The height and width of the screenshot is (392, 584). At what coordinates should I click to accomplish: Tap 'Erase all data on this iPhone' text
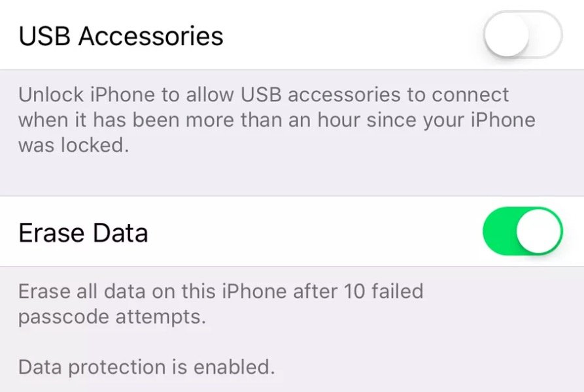153,291
